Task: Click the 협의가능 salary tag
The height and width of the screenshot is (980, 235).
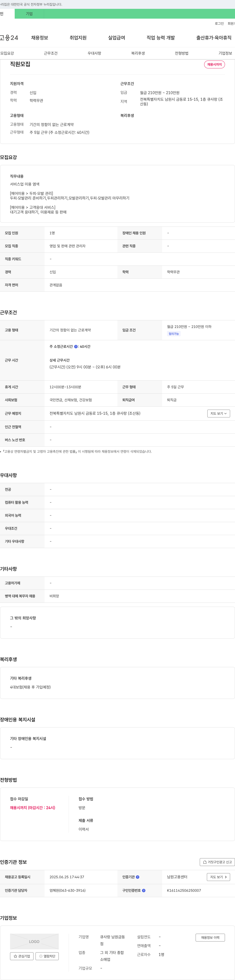Action: [x=174, y=334]
